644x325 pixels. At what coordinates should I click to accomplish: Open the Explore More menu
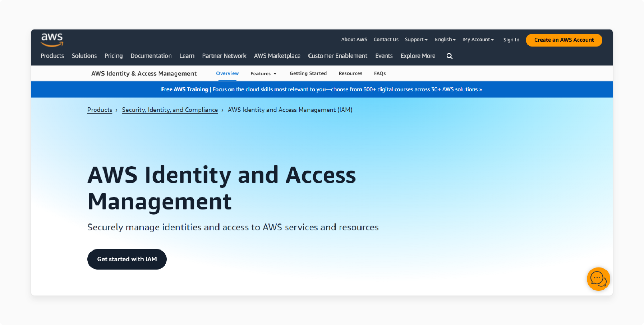(x=418, y=56)
